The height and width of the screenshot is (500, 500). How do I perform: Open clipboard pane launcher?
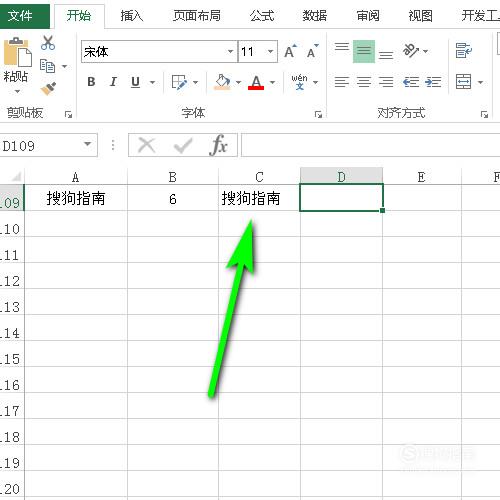coord(68,115)
